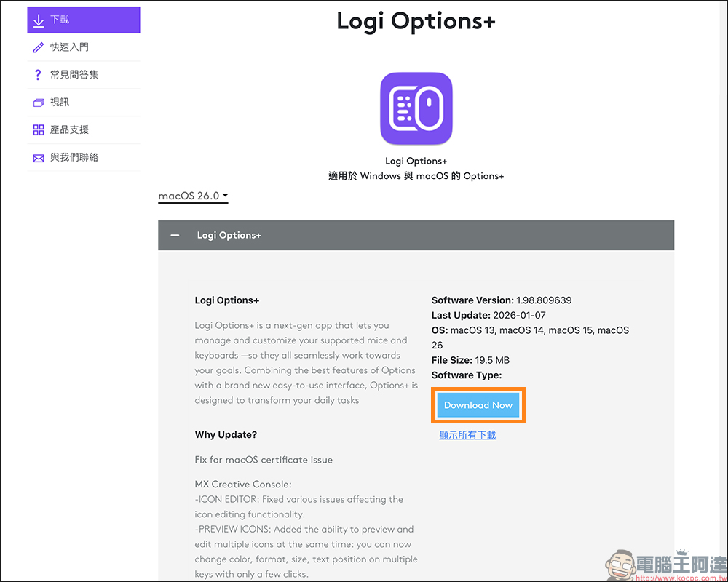Click the video icon next to 視訊
The image size is (728, 582).
(38, 102)
